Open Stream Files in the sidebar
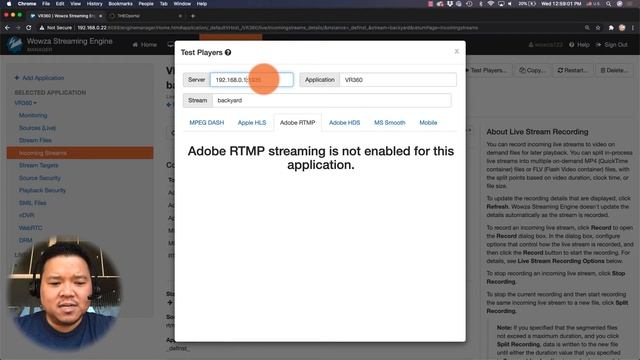 click(35, 140)
